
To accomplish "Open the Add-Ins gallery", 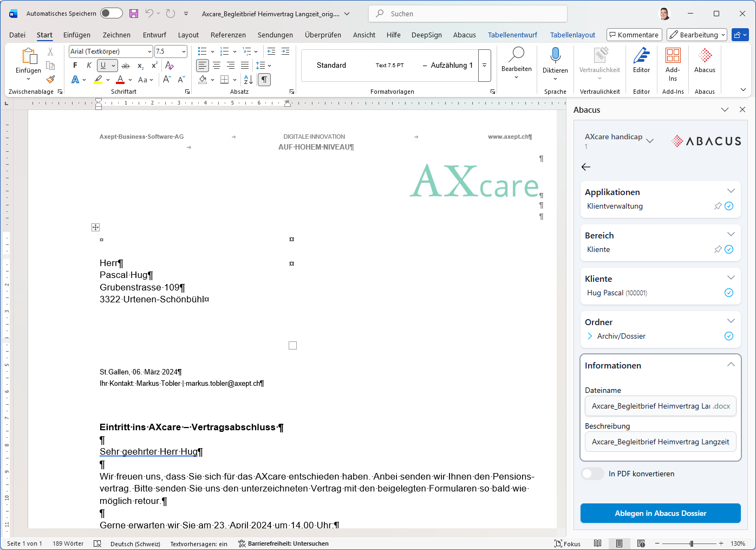I will click(x=673, y=64).
